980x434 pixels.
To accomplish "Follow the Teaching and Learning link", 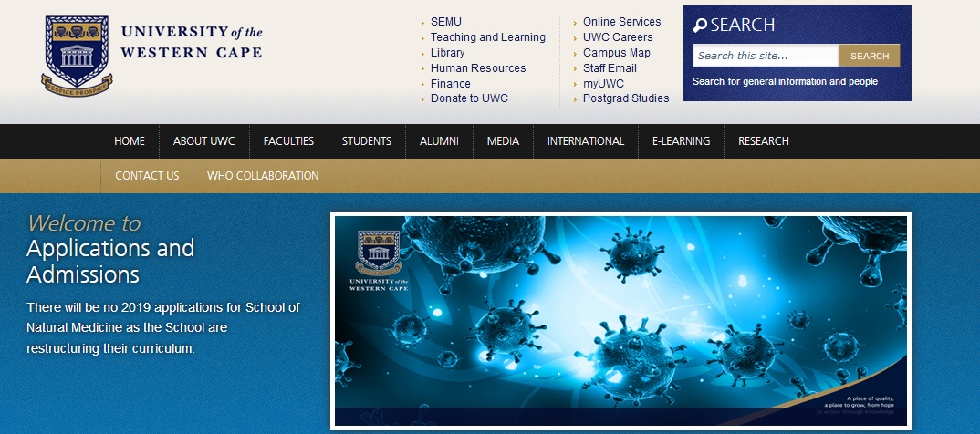I will click(x=487, y=37).
